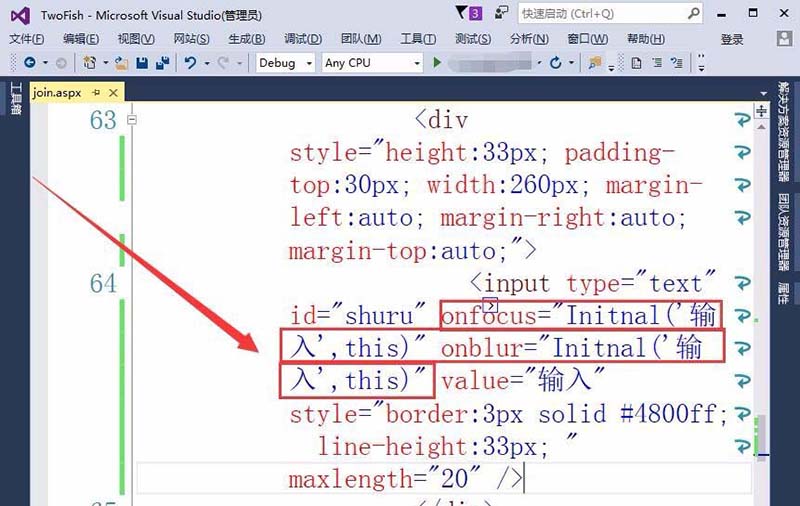Open the 解决方案资源管理器 side tab

[x=783, y=131]
